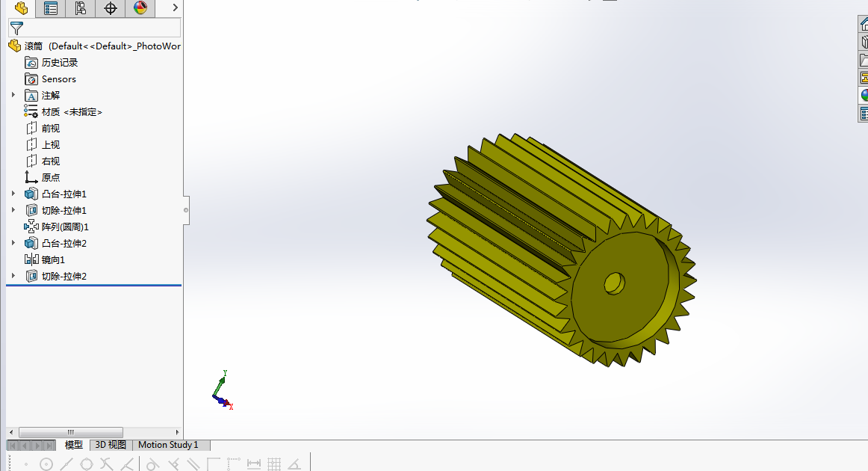The image size is (868, 471).
Task: Jump to first bottom tab with navigation arrow
Action: point(13,446)
